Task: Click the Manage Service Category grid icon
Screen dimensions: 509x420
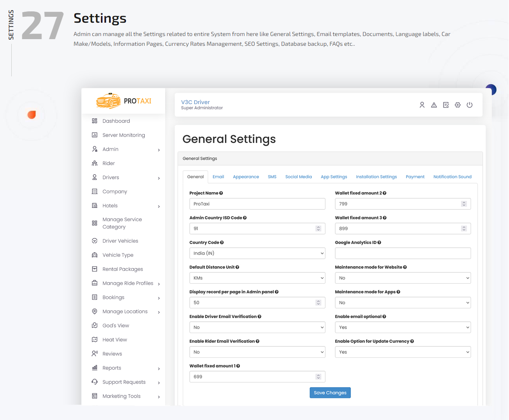Action: pos(95,223)
